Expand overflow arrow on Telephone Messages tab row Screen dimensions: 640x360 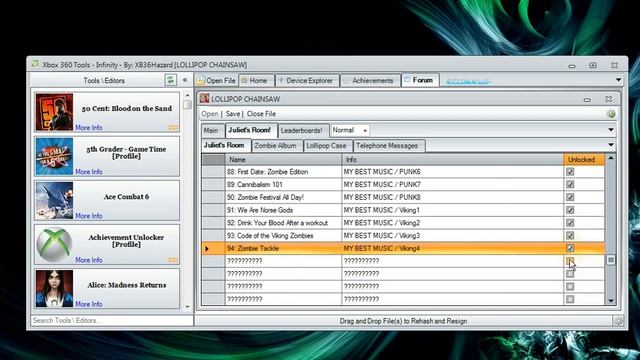(611, 145)
